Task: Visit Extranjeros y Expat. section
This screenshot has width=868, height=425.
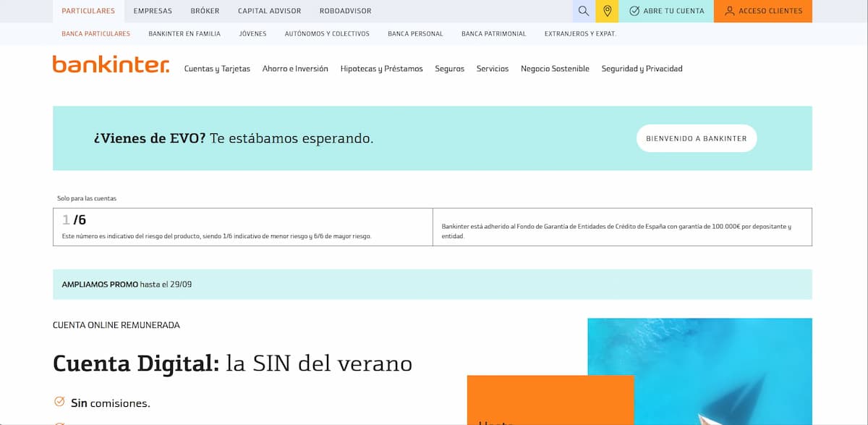Action: click(x=580, y=34)
